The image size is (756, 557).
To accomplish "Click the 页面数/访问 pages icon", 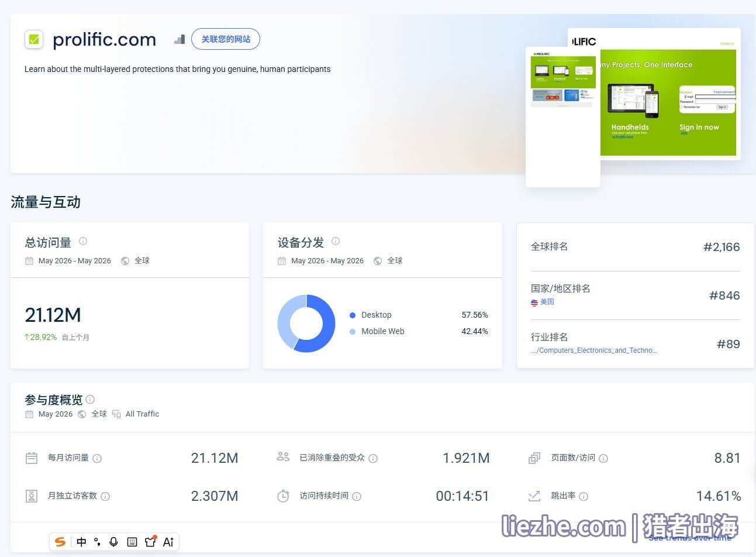I will point(534,458).
